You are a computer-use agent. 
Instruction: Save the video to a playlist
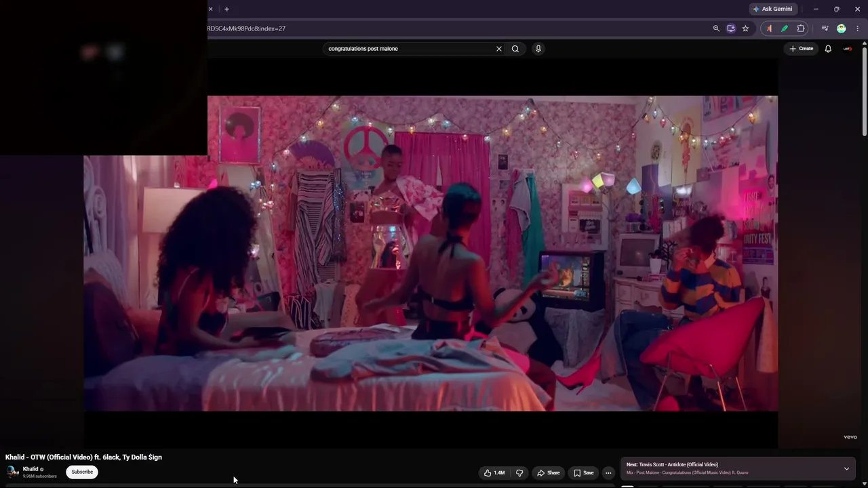(584, 473)
